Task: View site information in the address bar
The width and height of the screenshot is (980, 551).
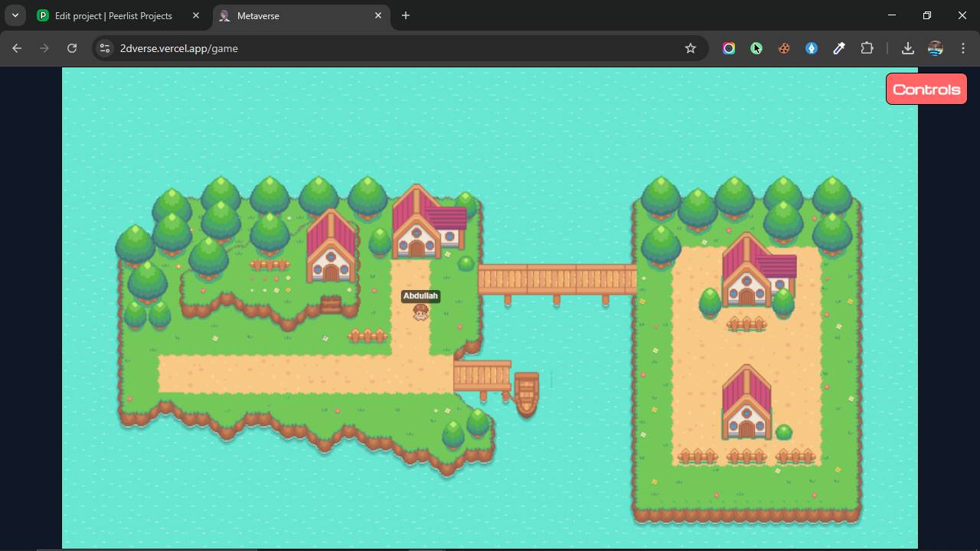Action: (x=106, y=48)
